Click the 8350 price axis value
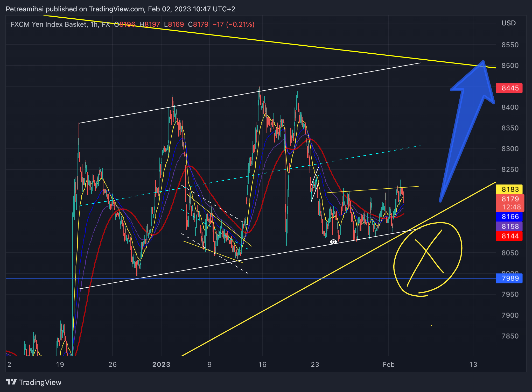Screen dimensions: 532x392 click(510, 128)
